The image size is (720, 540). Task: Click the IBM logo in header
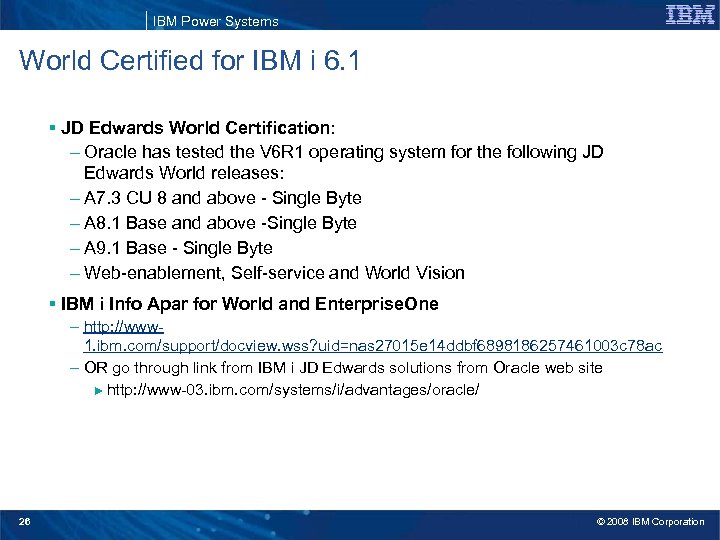click(690, 15)
